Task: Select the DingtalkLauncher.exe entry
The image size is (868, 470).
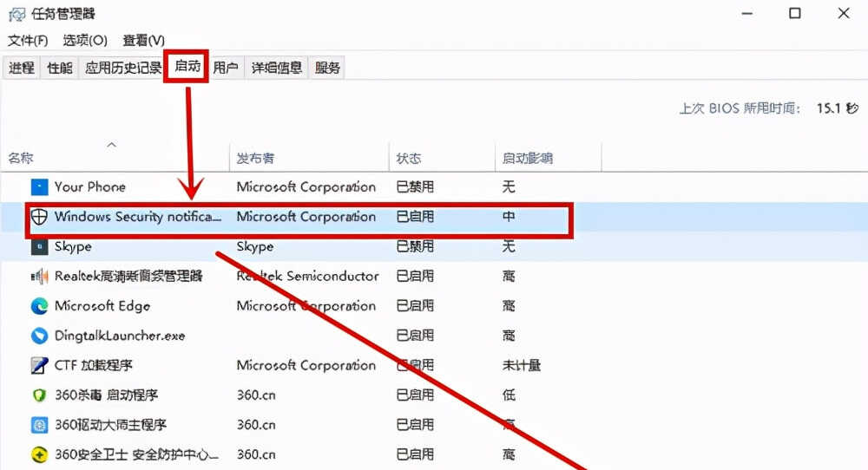Action: (x=120, y=336)
